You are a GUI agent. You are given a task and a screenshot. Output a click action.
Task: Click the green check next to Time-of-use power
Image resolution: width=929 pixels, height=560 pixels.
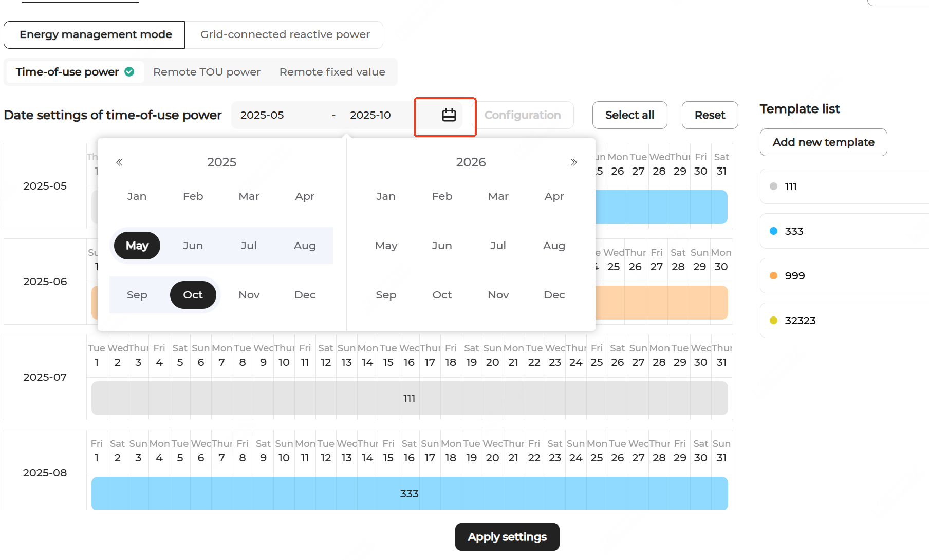(129, 72)
